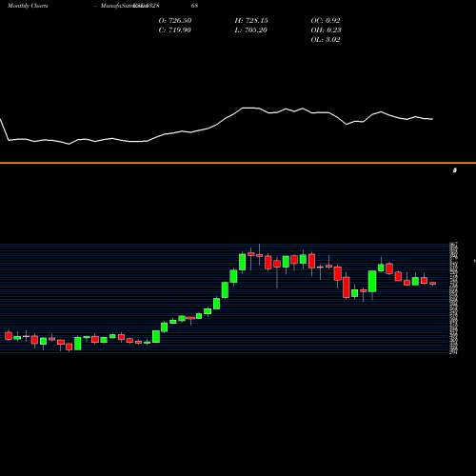Click the "OC: 0.92" reading
The width and height of the screenshot is (476, 476).
click(326, 21)
